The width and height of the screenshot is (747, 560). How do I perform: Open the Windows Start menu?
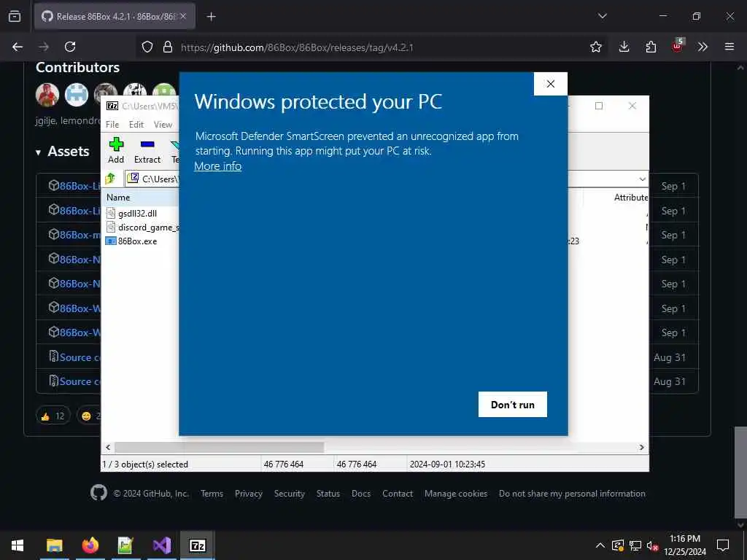point(18,545)
